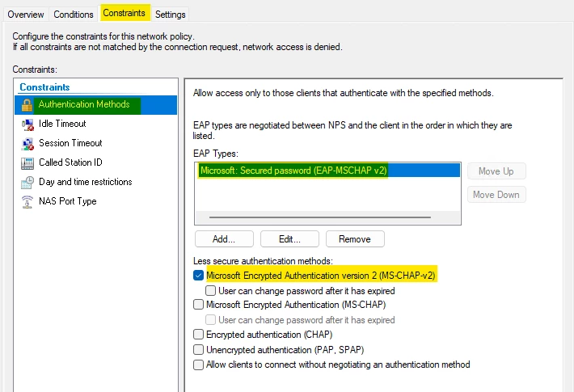Screen dimensions: 574x392
Task: Click the Remove button
Action: point(355,239)
